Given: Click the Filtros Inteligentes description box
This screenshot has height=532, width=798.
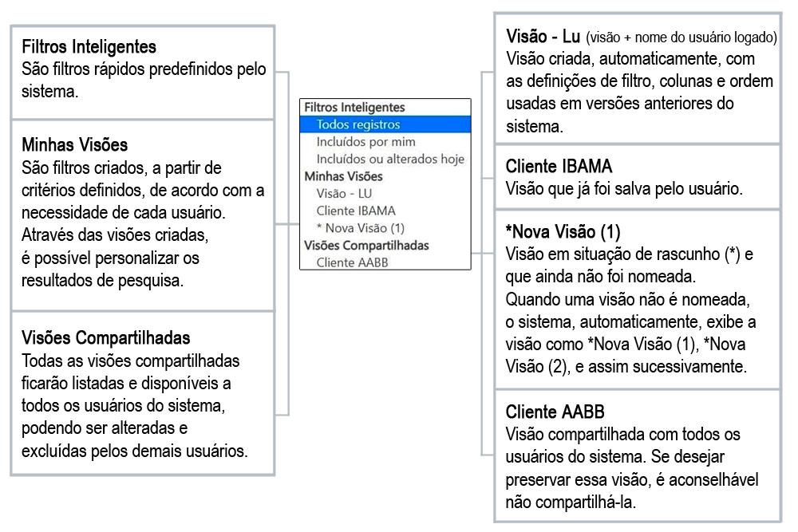Looking at the screenshot, I should [143, 73].
